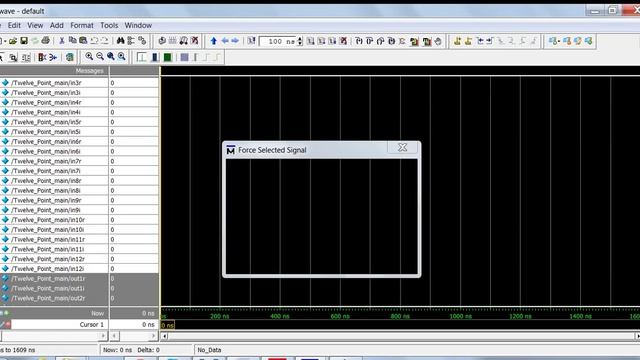Open the Window menu
This screenshot has height=360, width=640.
(138, 25)
